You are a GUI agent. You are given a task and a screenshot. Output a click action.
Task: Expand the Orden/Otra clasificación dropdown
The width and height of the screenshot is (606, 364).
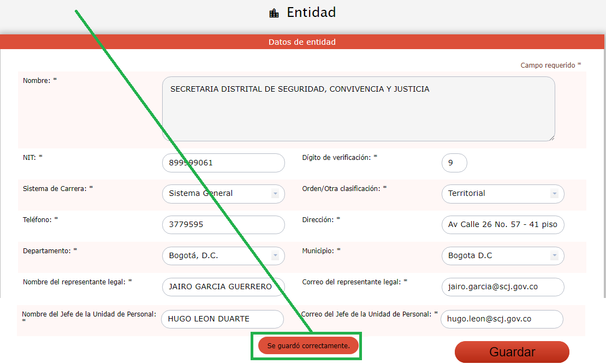502,194
